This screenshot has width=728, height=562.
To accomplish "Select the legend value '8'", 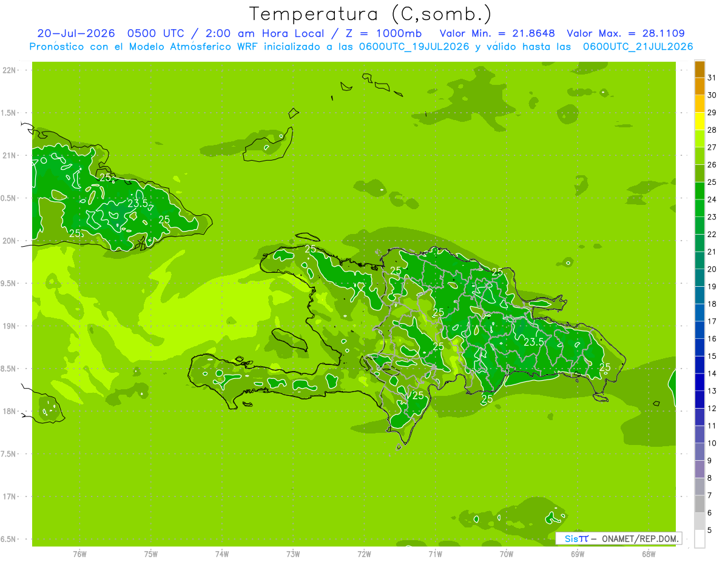I will tap(710, 478).
